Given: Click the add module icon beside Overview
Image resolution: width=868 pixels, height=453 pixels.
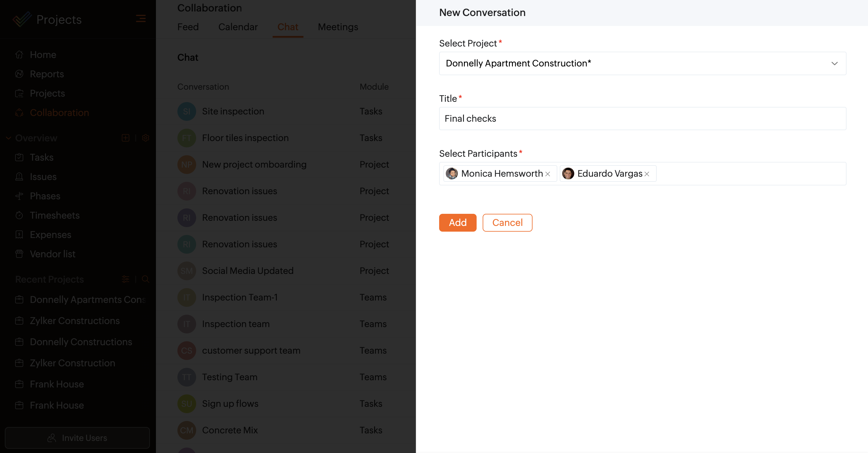Looking at the screenshot, I should 125,138.
